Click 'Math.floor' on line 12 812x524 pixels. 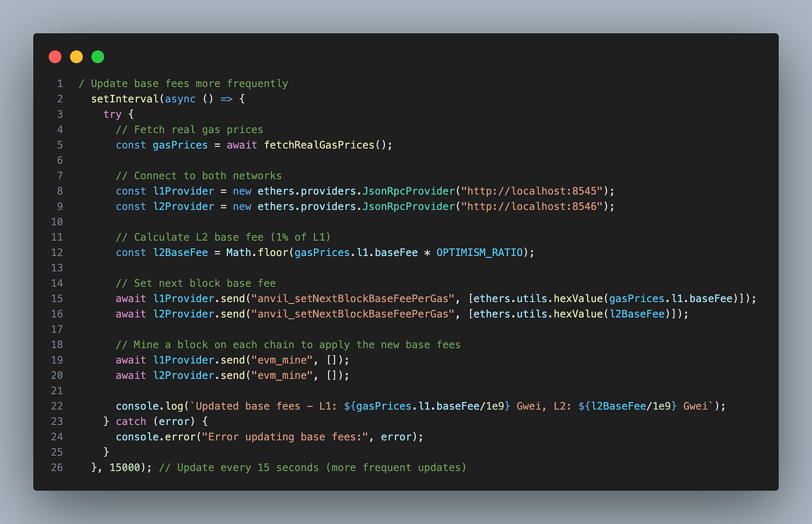pyautogui.click(x=257, y=253)
